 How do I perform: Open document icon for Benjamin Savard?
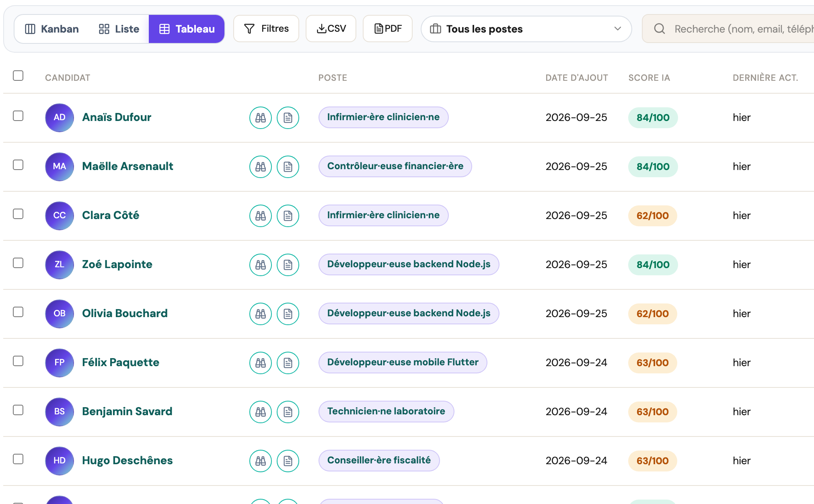coord(288,412)
